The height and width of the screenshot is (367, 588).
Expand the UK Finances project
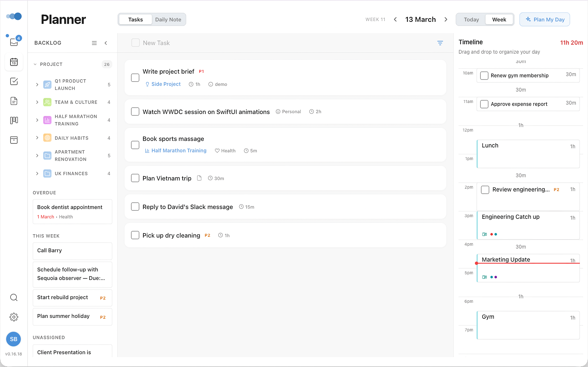point(37,174)
